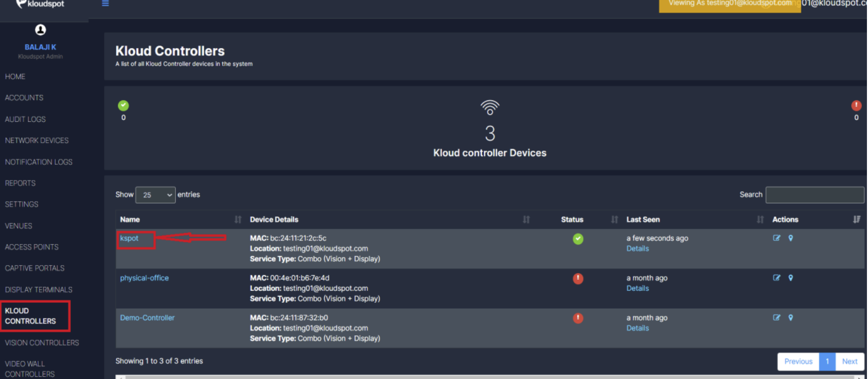Sort by Last Seen column arrows
The image size is (868, 379).
(760, 219)
